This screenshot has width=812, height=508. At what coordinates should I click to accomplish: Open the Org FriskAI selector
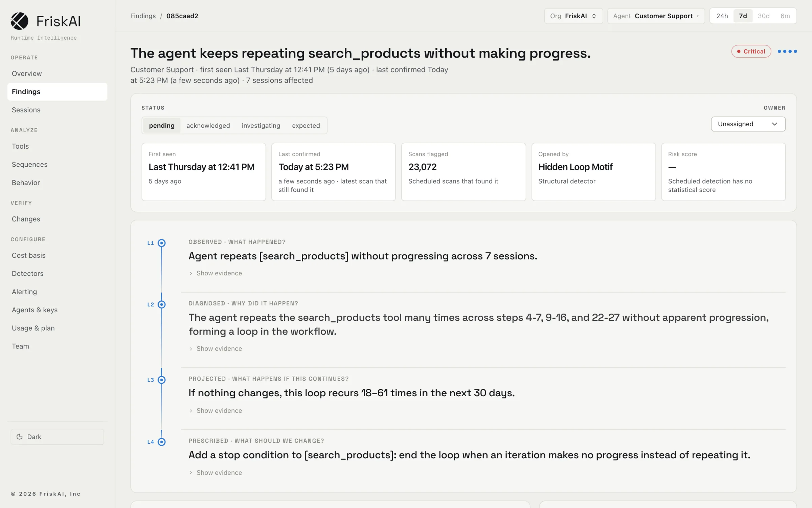coord(573,16)
